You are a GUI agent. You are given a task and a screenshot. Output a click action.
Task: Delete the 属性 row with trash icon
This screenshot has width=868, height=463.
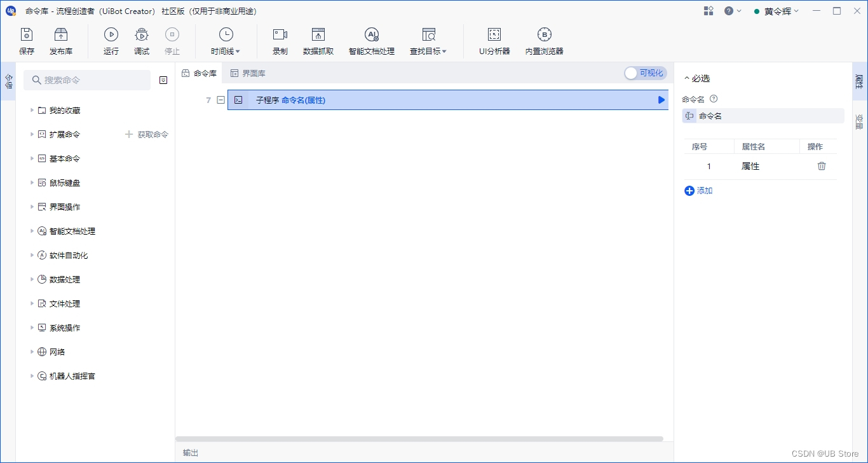pos(822,166)
